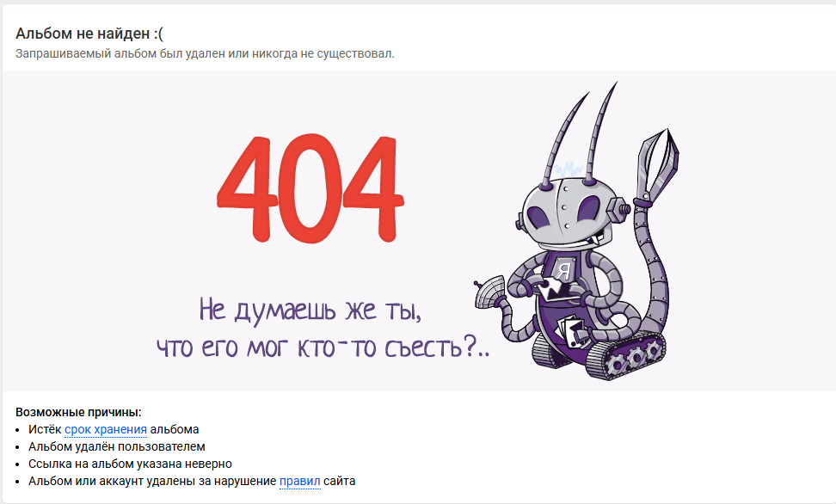The height and width of the screenshot is (504, 836).
Task: Click the «что его мог кто-то съесть?..» caption
Action: [323, 347]
